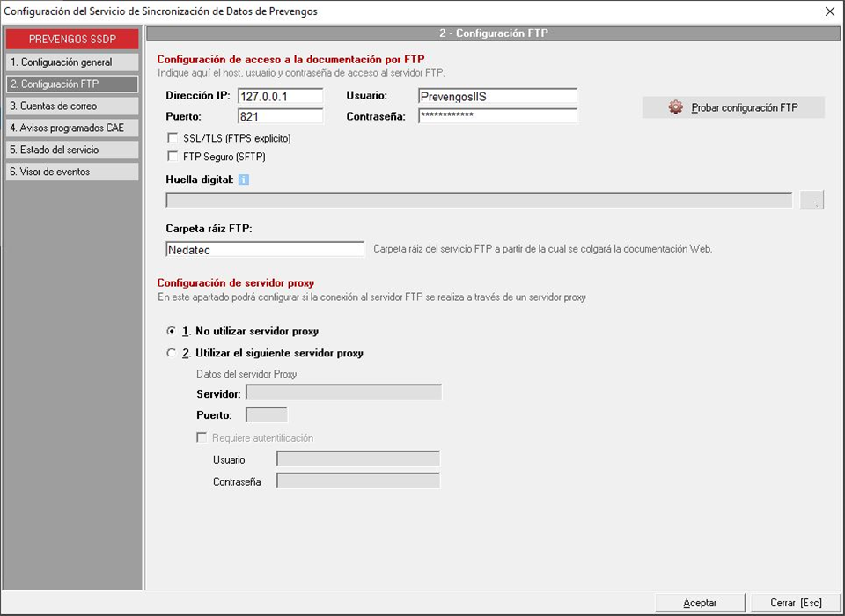Open the Configuración general section
845x616 pixels.
click(x=71, y=62)
